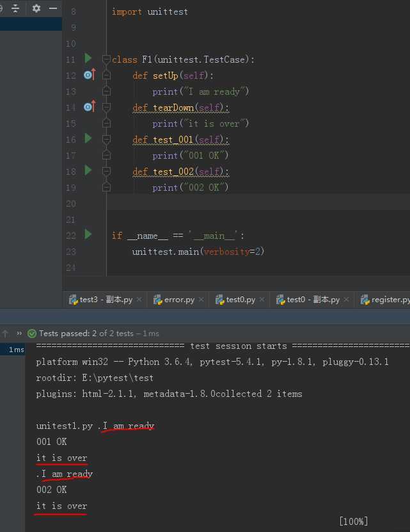Click the setUp method name
This screenshot has width=410, height=532.
click(x=165, y=76)
